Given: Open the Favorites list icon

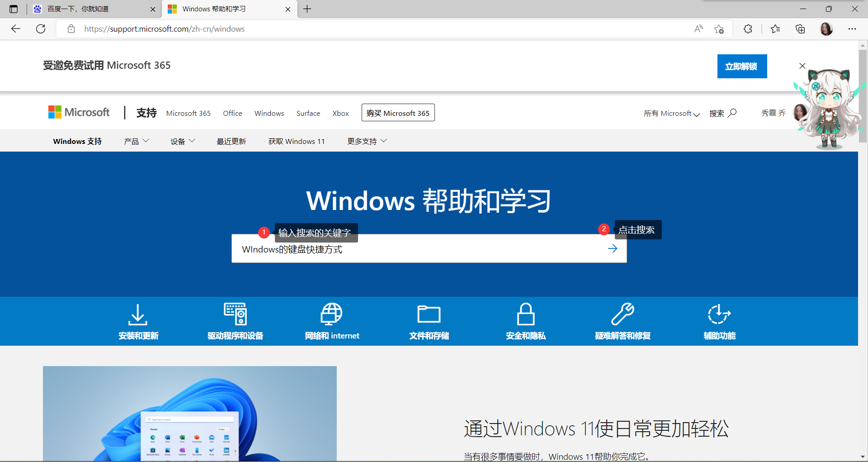Looking at the screenshot, I should [x=775, y=29].
